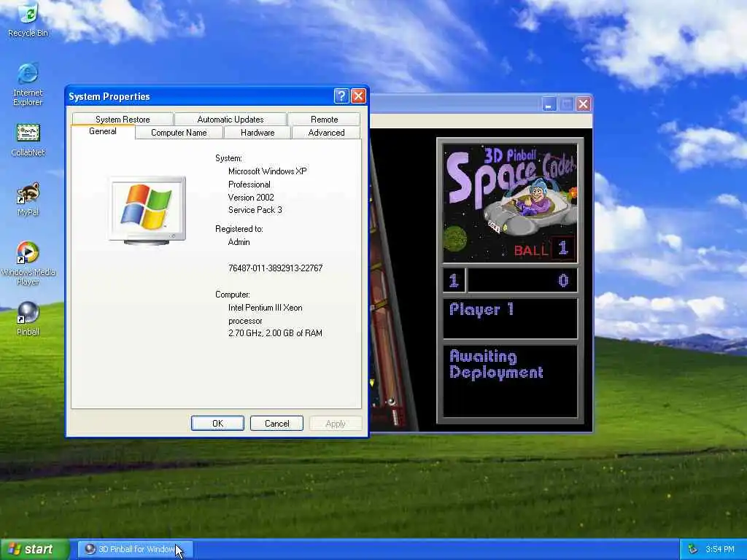This screenshot has width=747, height=560.
Task: Click the Cancel button
Action: pos(276,424)
